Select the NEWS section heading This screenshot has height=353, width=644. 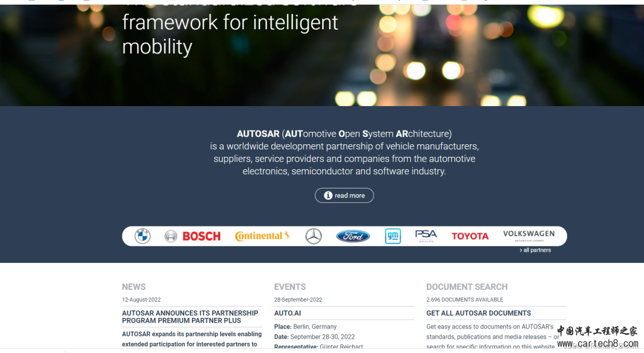(134, 287)
